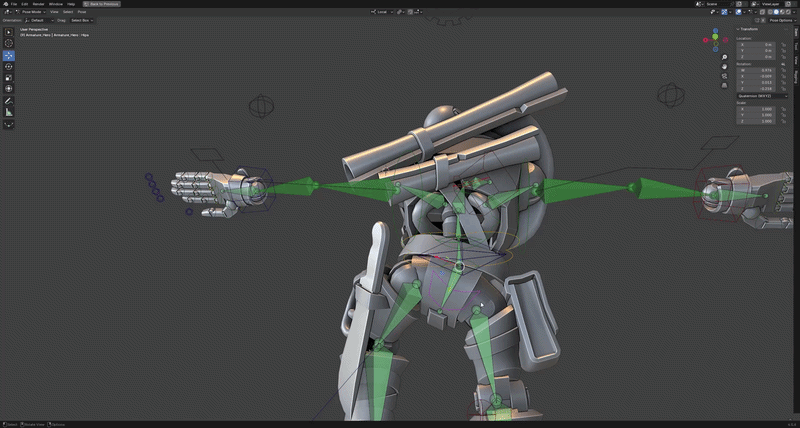Click the pan hand viewport icon
800x428 pixels.
point(724,66)
